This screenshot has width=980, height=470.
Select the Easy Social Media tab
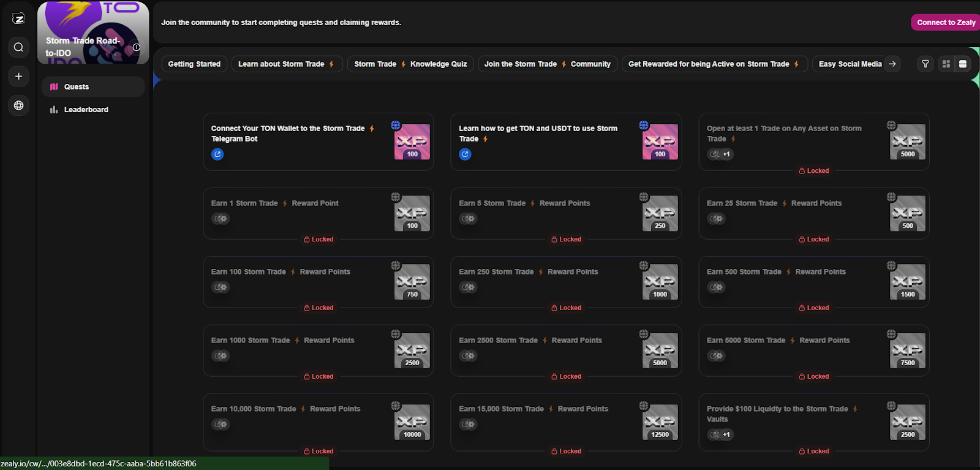click(x=850, y=64)
